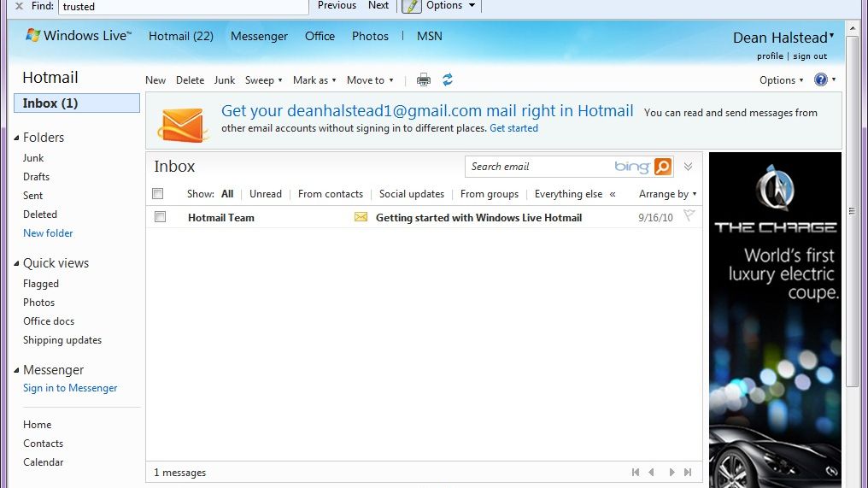Click Delete in the mail toolbar
868x488 pixels.
point(190,80)
